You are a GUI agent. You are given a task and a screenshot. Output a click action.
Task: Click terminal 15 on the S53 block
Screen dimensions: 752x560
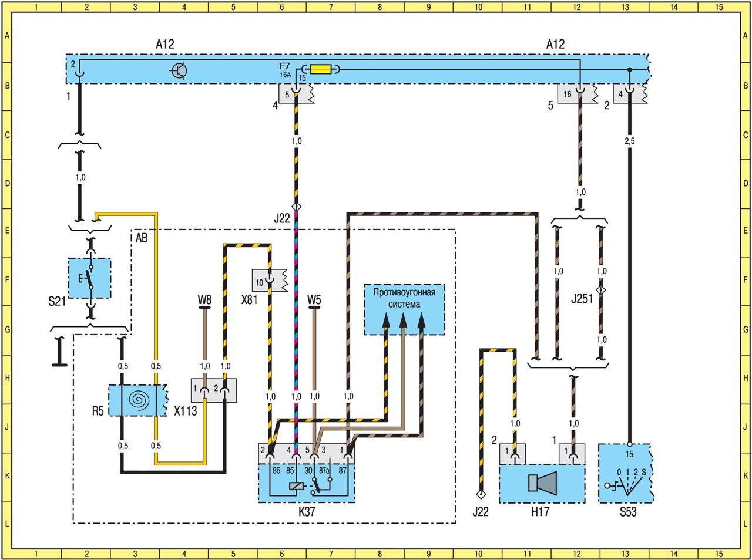pyautogui.click(x=629, y=454)
